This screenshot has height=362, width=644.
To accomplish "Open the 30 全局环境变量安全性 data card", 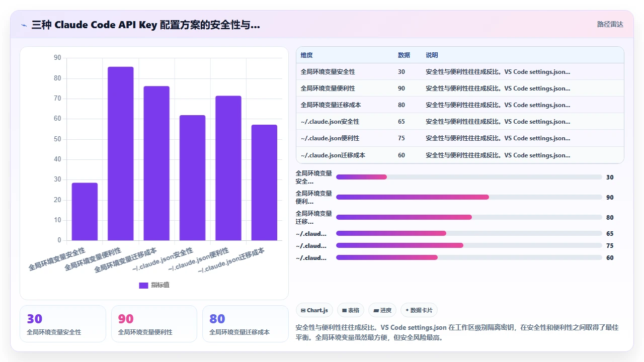I will tap(63, 324).
